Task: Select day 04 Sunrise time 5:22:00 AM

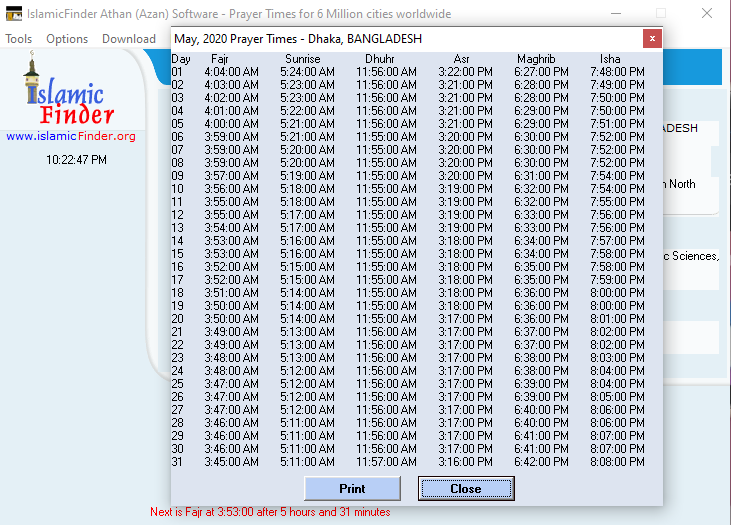Action: 307,111
